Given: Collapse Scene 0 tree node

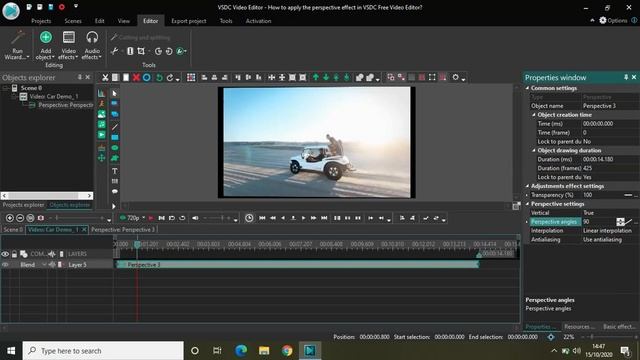Looking at the screenshot, I should coord(6,88).
